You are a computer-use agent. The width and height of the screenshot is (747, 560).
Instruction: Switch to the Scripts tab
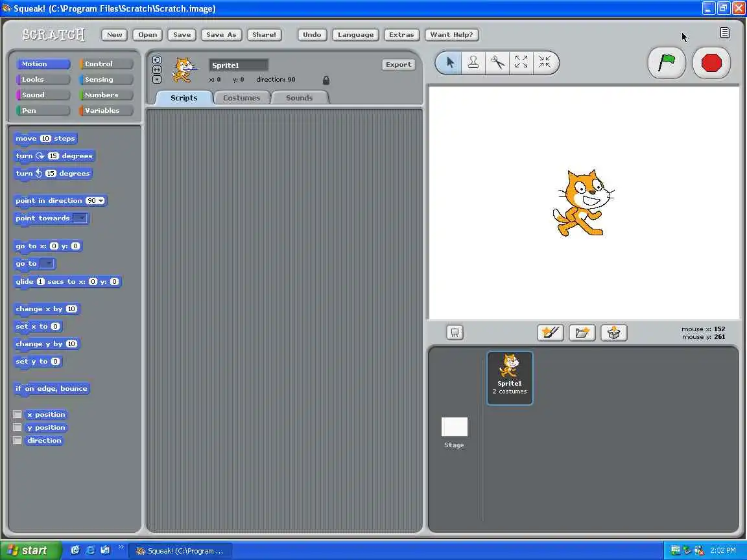(184, 98)
